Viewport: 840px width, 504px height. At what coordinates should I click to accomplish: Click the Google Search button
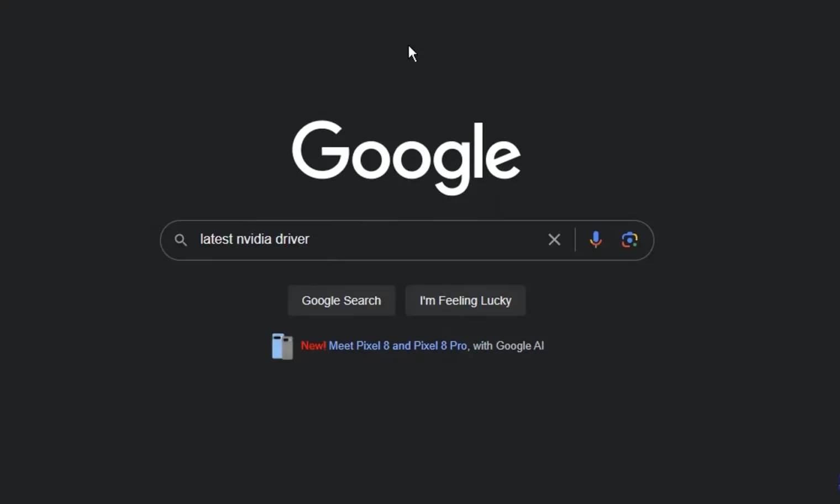pos(342,301)
